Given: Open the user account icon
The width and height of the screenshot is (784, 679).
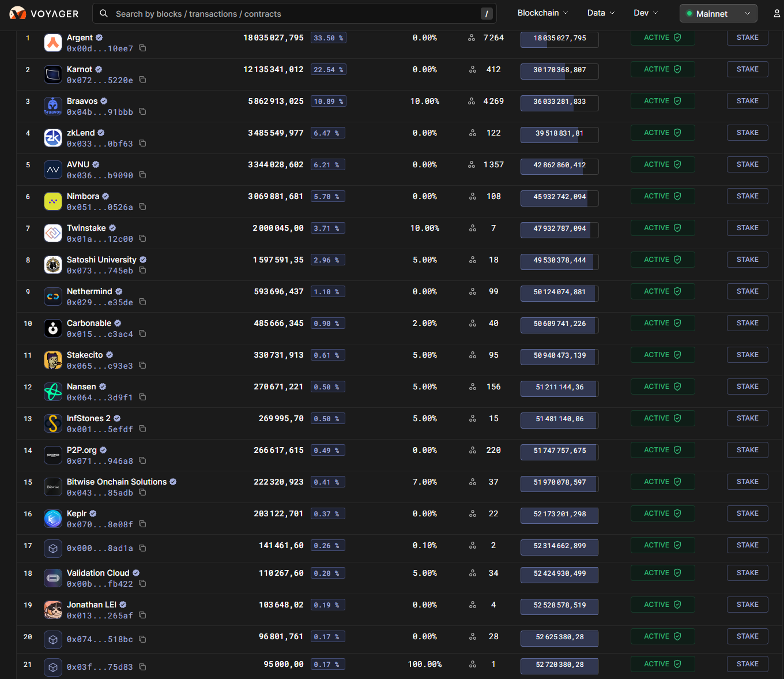Looking at the screenshot, I should 777,13.
